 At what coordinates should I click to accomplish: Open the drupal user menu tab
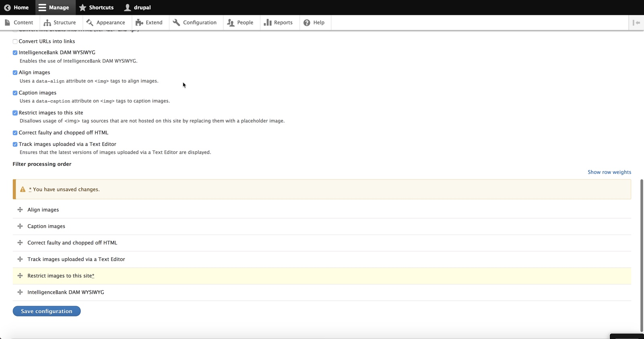coord(138,8)
